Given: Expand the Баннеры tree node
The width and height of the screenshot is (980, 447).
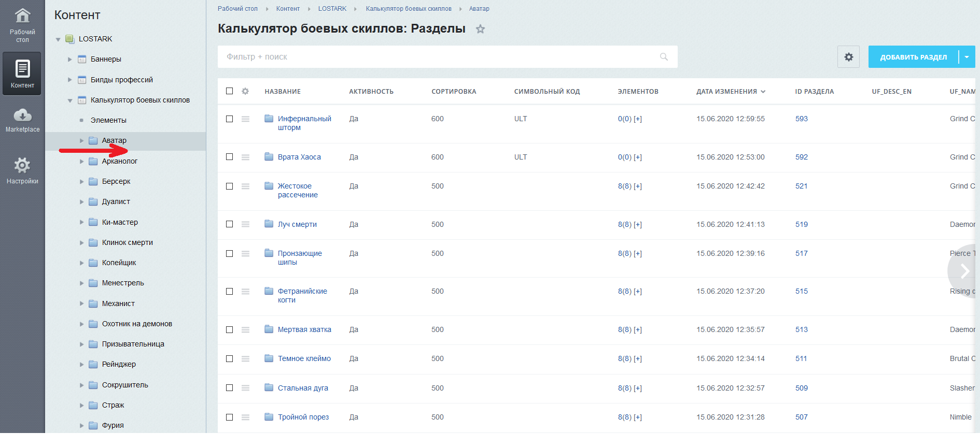Looking at the screenshot, I should click(70, 59).
